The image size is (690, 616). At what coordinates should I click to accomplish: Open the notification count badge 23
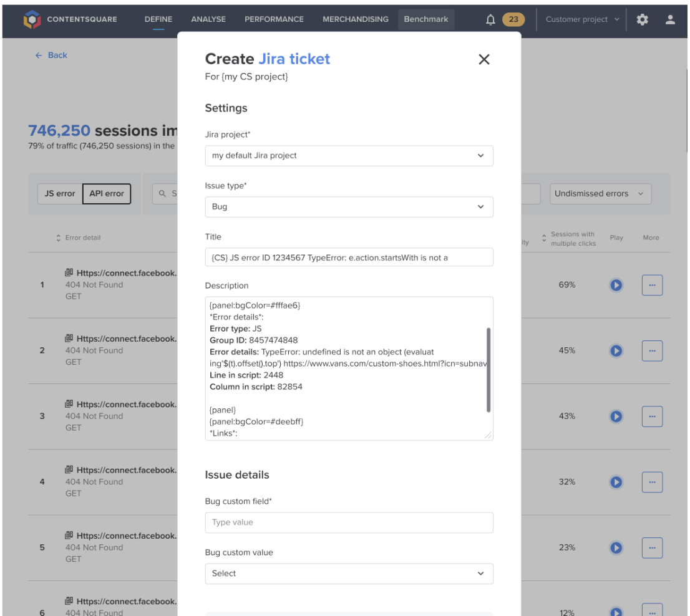(x=513, y=19)
